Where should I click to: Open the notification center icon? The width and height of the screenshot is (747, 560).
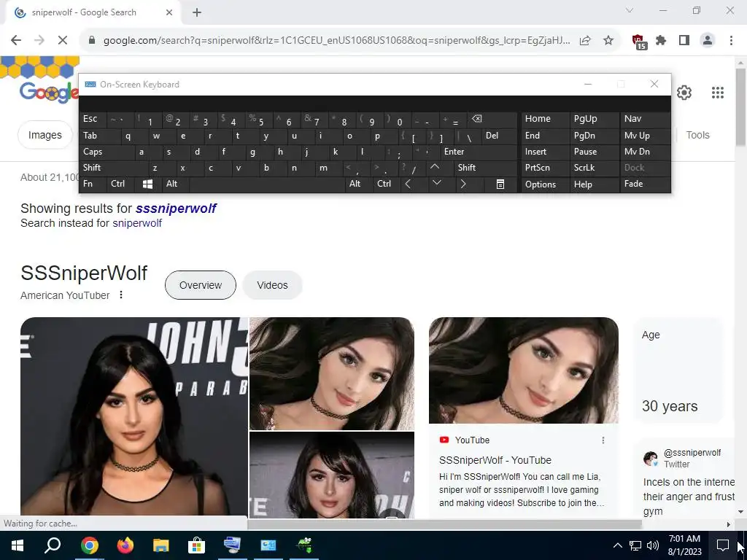pyautogui.click(x=723, y=545)
